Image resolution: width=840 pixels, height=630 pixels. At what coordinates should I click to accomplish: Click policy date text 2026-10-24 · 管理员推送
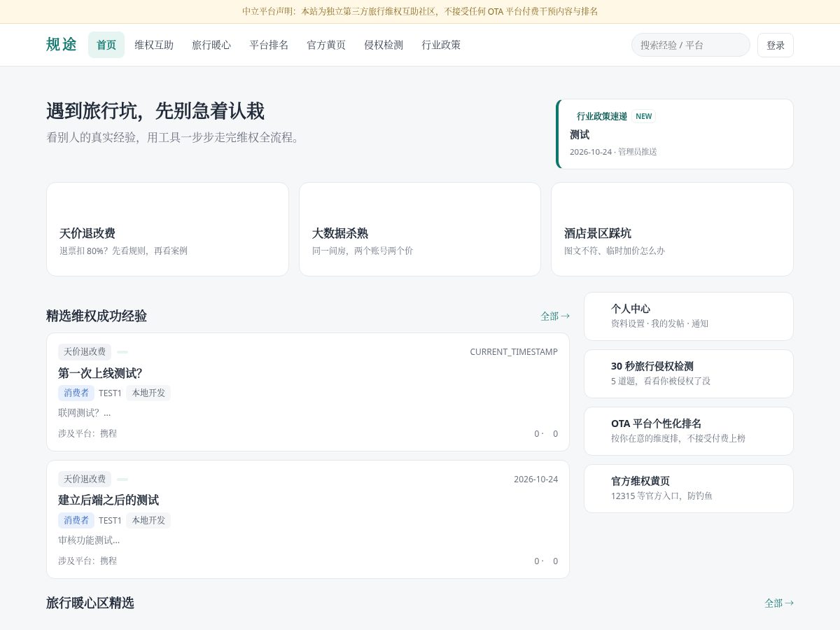pyautogui.click(x=613, y=152)
